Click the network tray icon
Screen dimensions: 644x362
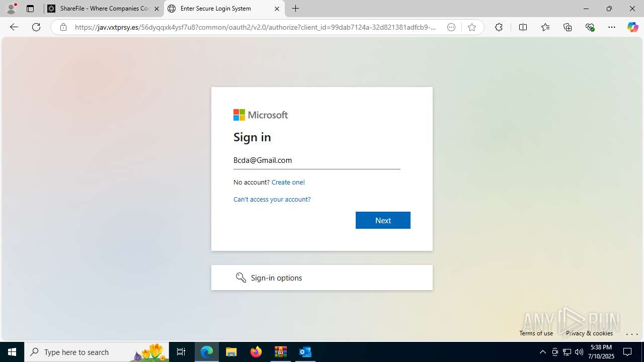[x=567, y=352]
